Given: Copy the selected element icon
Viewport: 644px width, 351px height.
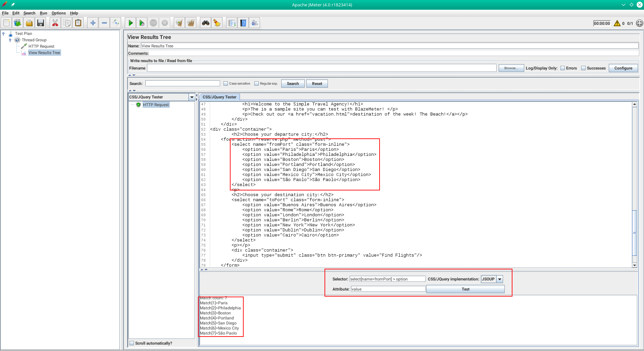Looking at the screenshot, I should 67,23.
